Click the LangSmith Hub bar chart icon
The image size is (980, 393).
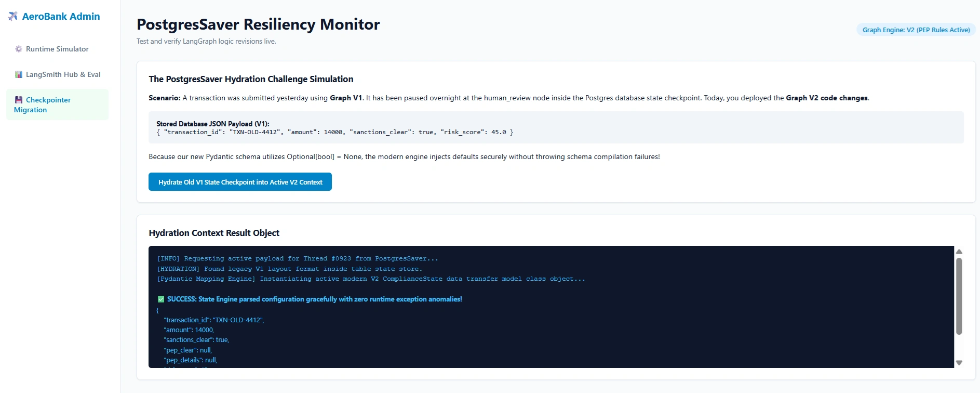click(x=19, y=74)
